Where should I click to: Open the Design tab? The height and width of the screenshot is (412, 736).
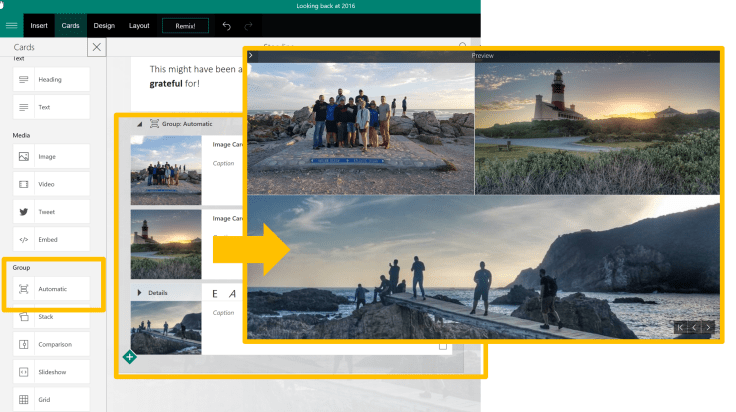[103, 25]
